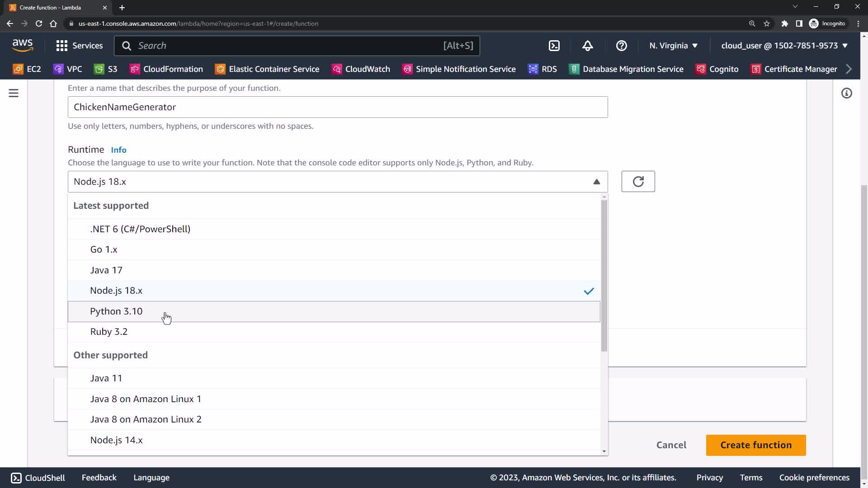Open the EC2 shortcut in favorites bar

[x=27, y=69]
